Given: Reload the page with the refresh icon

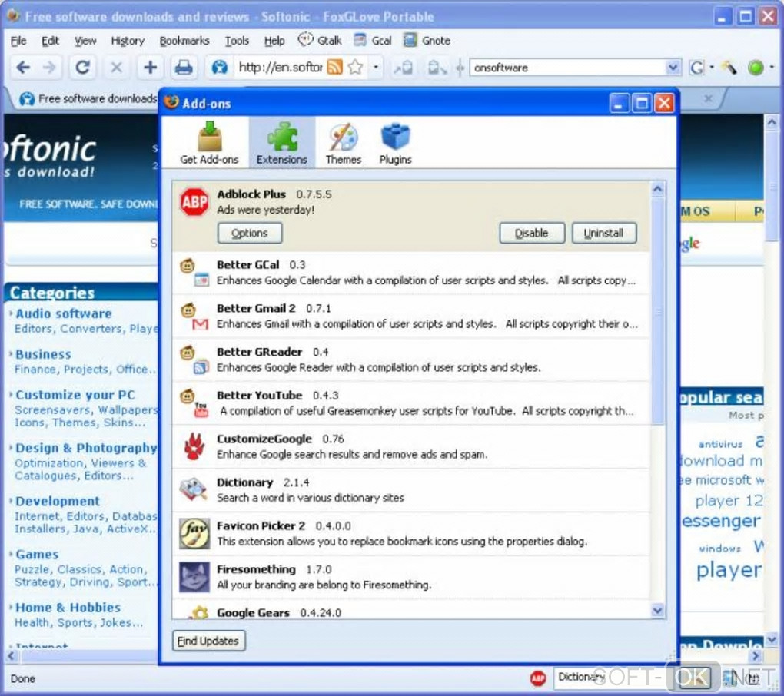Looking at the screenshot, I should click(x=82, y=67).
